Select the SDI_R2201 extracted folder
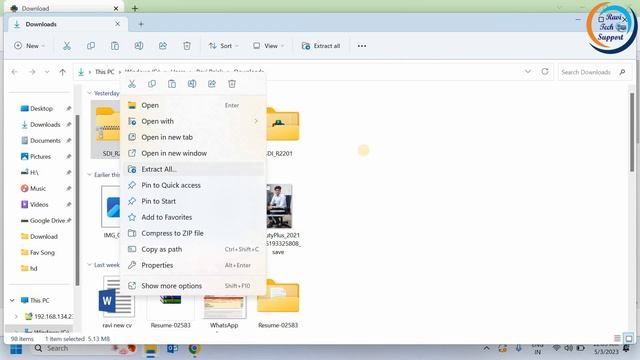 coord(281,131)
